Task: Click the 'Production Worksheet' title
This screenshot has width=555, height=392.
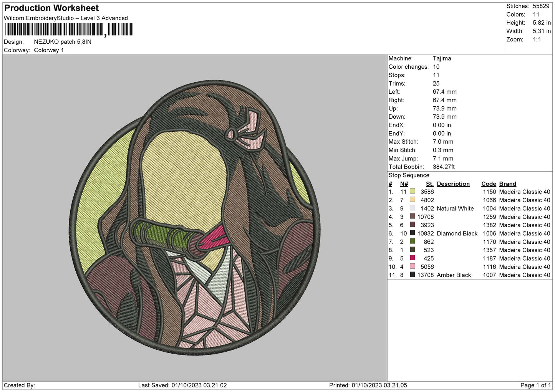Action: point(51,8)
